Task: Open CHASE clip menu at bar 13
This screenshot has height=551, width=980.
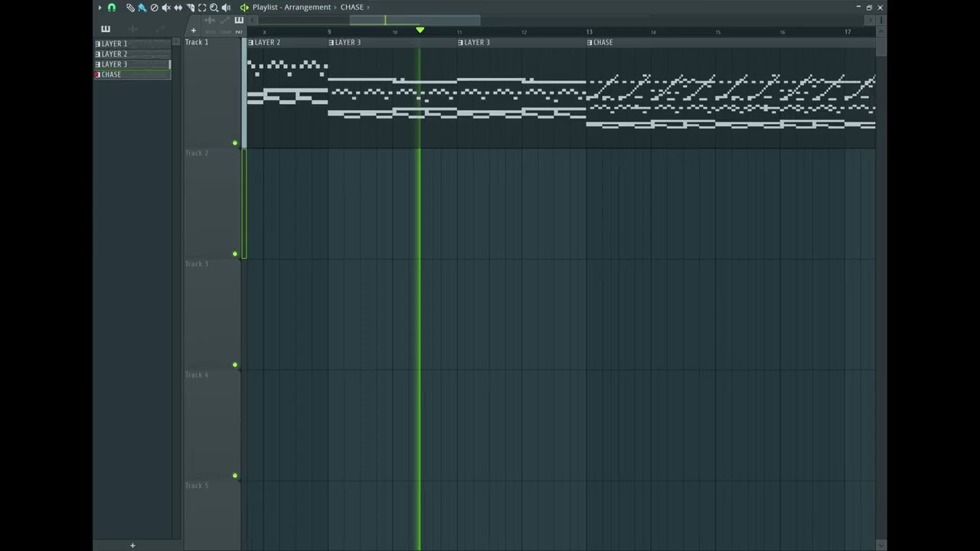Action: [x=590, y=43]
